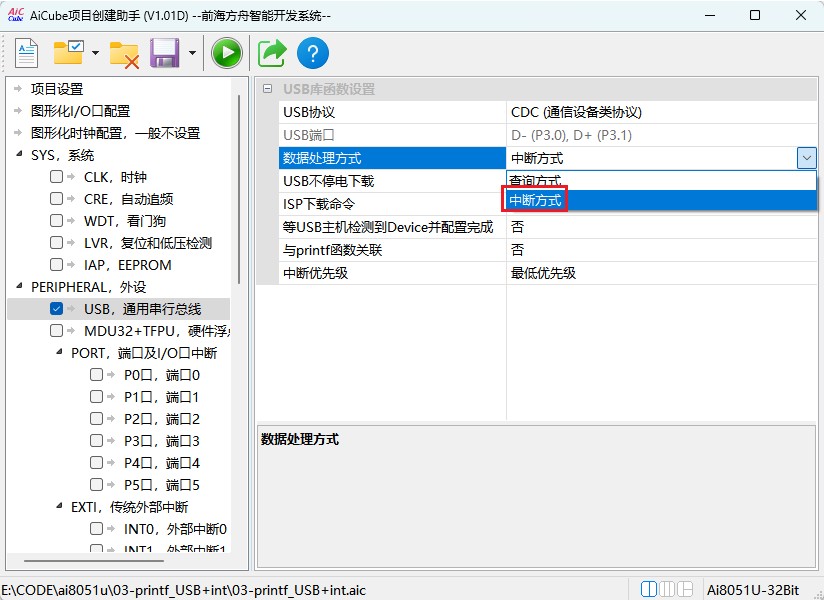This screenshot has width=824, height=600.
Task: Save the project with the floppy disk icon
Action: [x=163, y=52]
